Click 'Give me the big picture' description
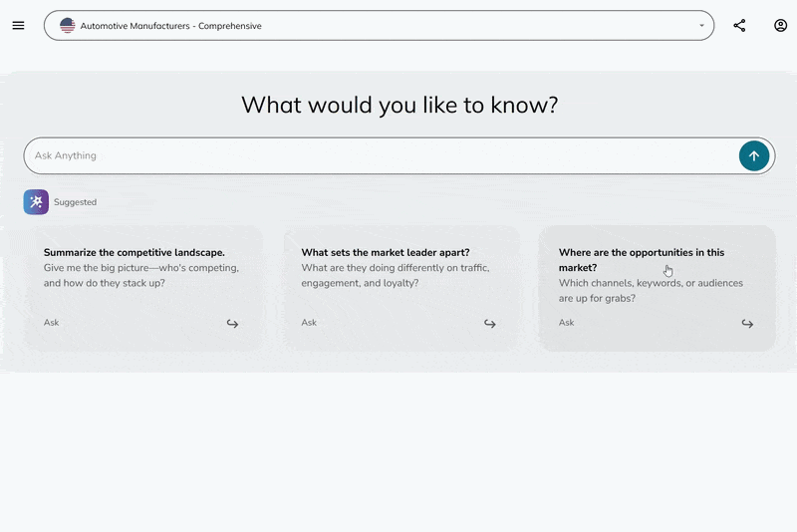The height and width of the screenshot is (532, 797). click(141, 275)
